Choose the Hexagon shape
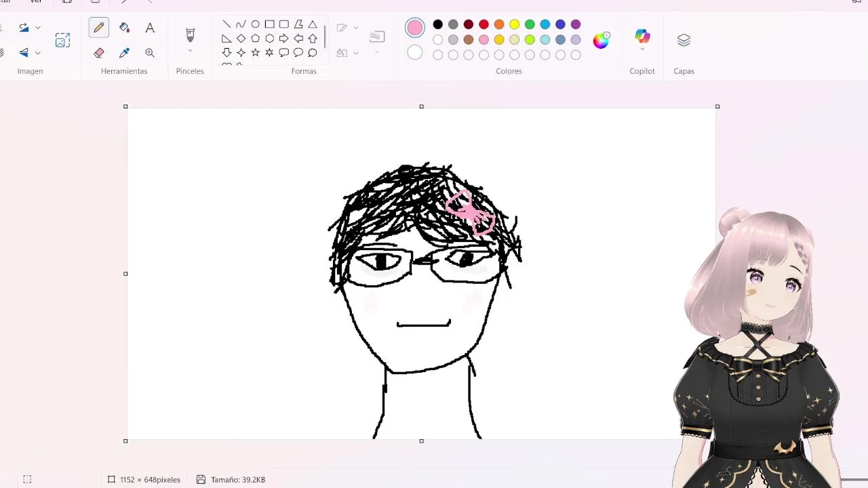This screenshot has height=488, width=868. pos(270,39)
